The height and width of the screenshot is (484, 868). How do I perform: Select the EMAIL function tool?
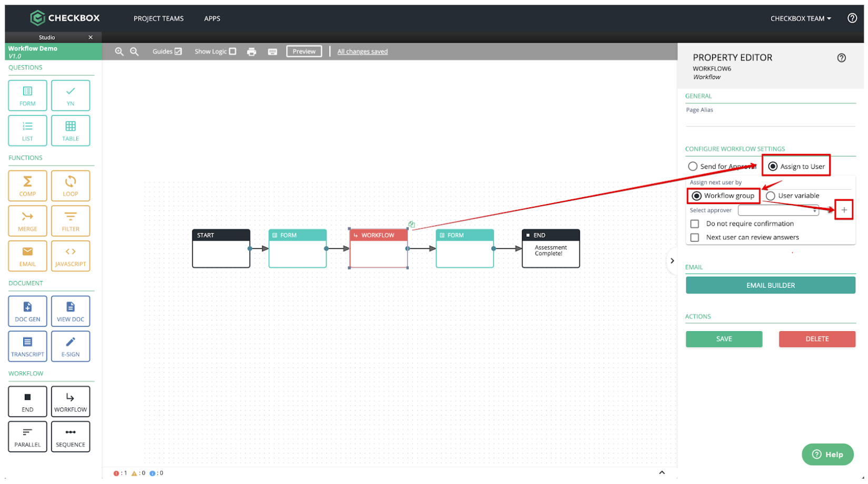coord(27,256)
